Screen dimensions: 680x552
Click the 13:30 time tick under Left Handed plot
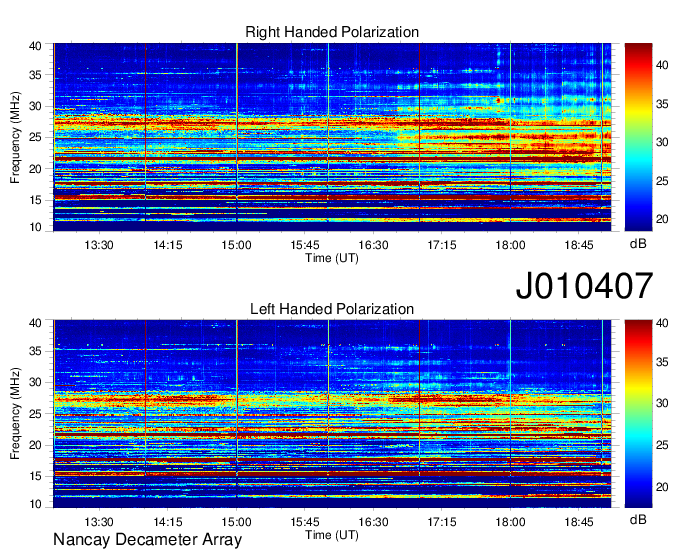tap(99, 522)
